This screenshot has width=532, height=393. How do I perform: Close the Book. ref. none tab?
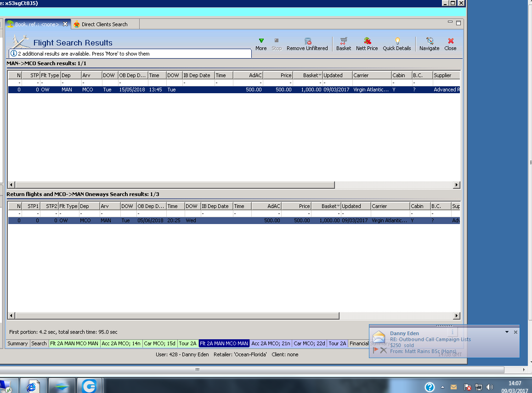65,24
